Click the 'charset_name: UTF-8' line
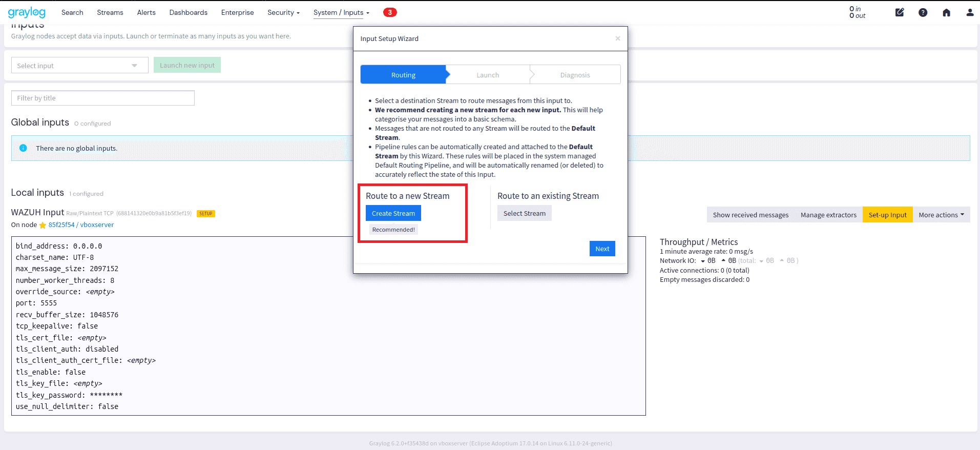 pyautogui.click(x=55, y=257)
